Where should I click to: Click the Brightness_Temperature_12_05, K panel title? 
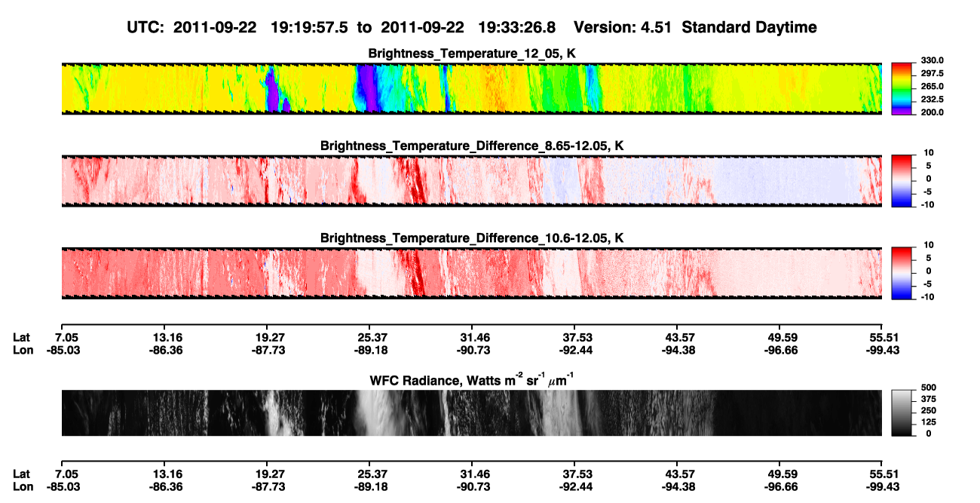pos(472,53)
